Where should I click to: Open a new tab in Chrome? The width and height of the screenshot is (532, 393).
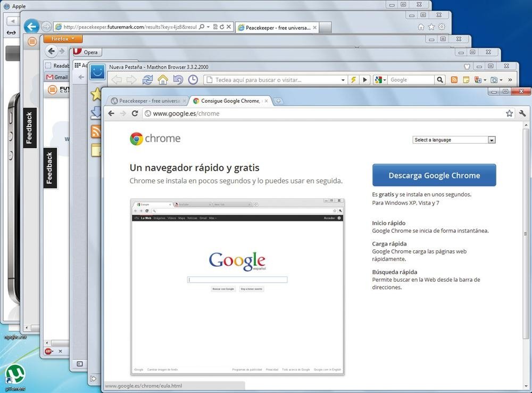(x=278, y=101)
